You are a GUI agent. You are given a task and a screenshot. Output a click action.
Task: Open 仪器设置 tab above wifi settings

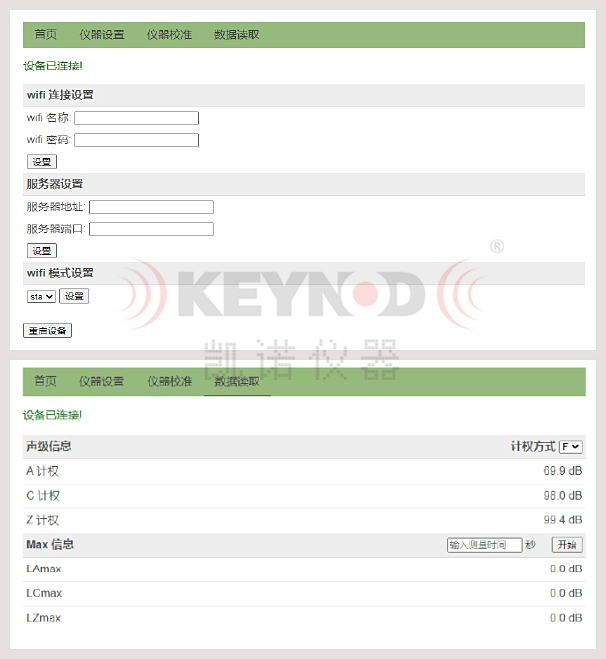102,35
